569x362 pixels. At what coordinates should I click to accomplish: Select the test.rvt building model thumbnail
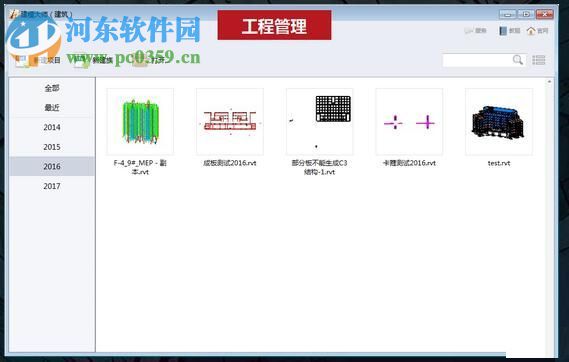pos(499,122)
